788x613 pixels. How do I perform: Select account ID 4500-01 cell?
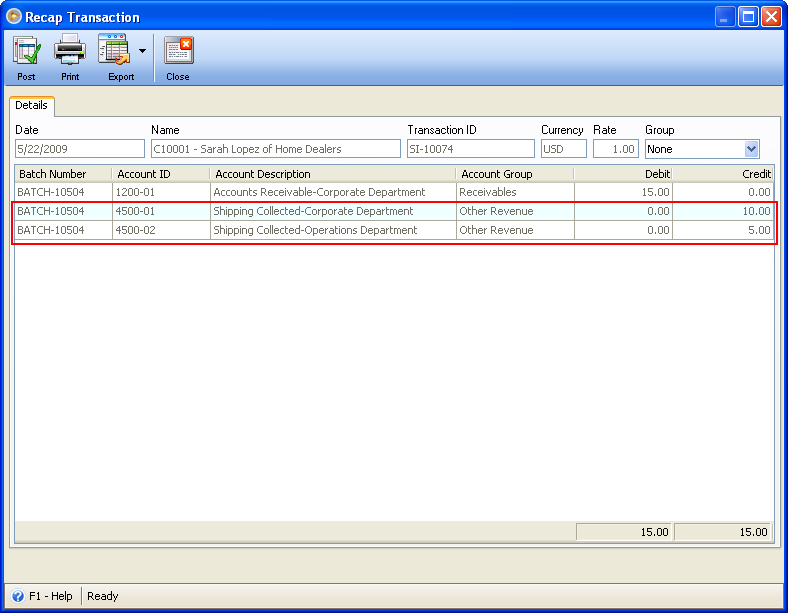point(161,211)
